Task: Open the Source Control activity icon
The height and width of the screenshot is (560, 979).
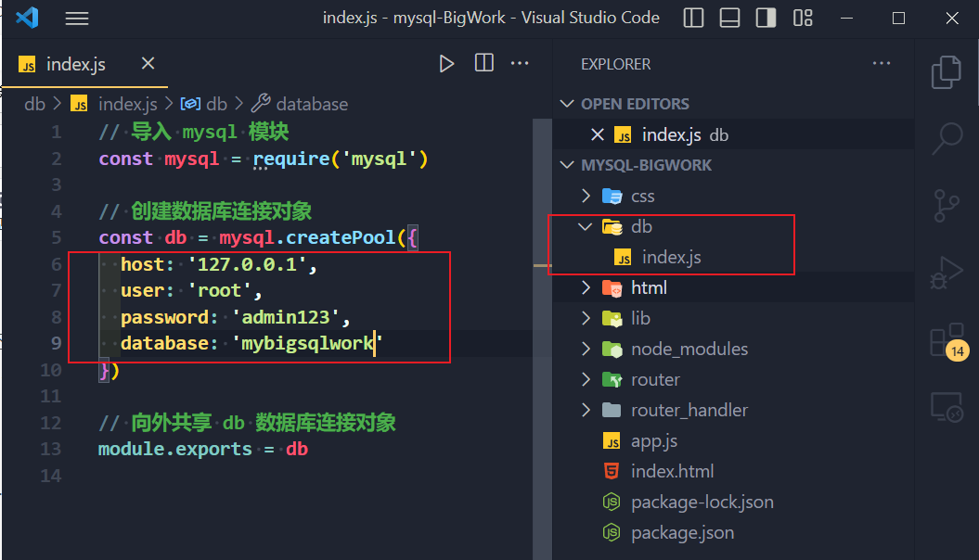Action: 947,206
